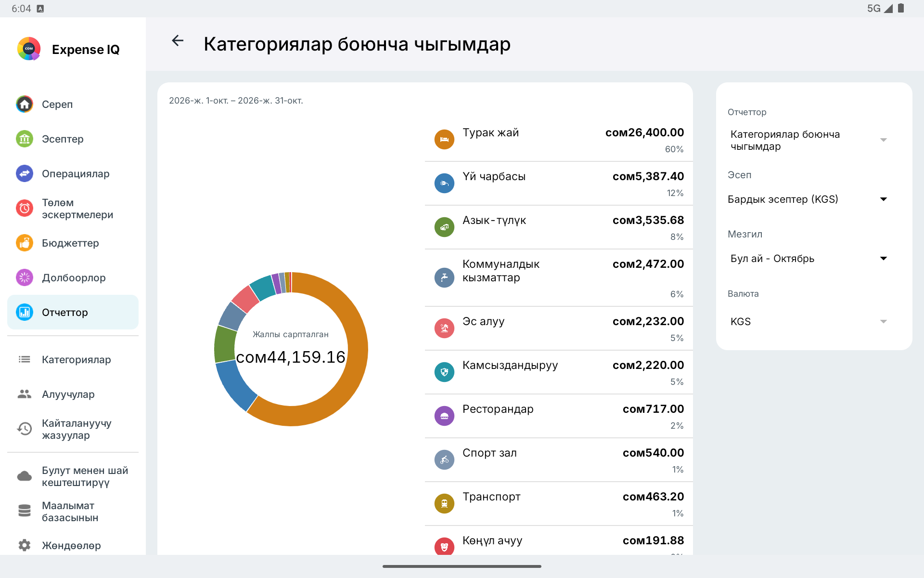Open Төлөм эскертмелери reminders icon
Image resolution: width=924 pixels, height=578 pixels.
pyautogui.click(x=25, y=208)
